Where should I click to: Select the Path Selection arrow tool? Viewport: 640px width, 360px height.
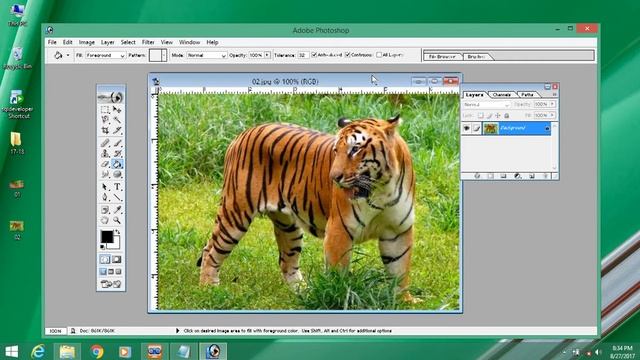[x=105, y=187]
